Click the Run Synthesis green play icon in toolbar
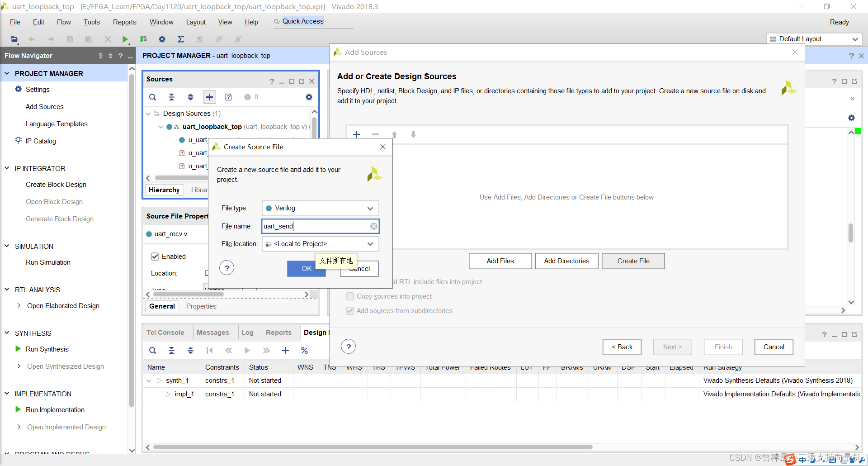Viewport: 868px width, 466px height. [x=125, y=39]
